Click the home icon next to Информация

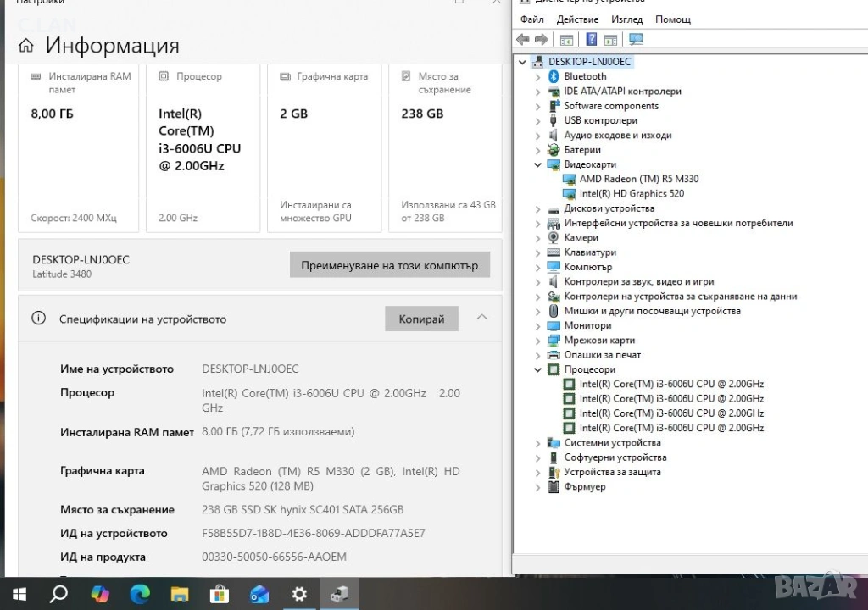[x=26, y=46]
